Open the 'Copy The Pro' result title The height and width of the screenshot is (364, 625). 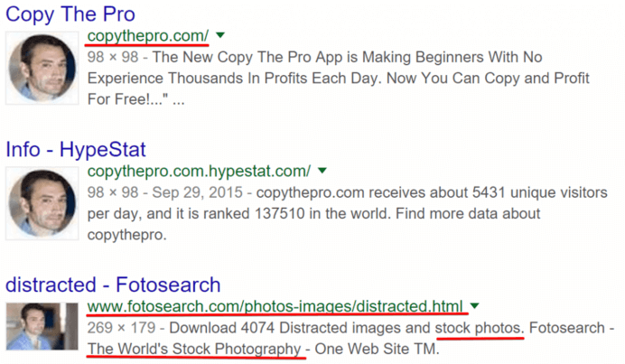pos(70,14)
